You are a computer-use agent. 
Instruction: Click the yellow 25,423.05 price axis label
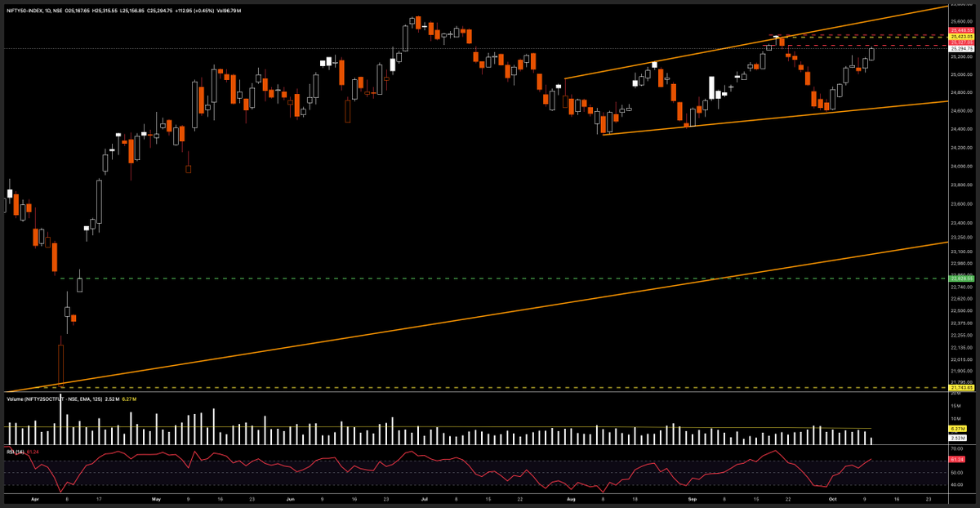[960, 36]
